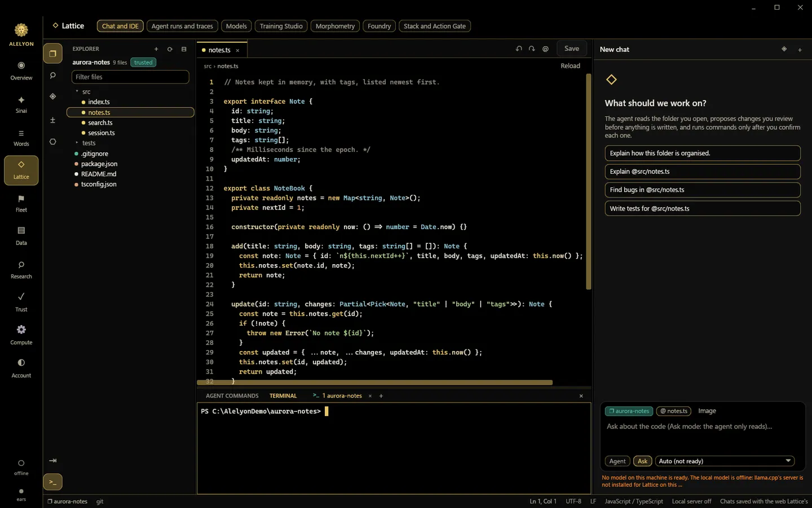Open the Overview sidebar section
The height and width of the screenshot is (508, 812).
coord(21,71)
